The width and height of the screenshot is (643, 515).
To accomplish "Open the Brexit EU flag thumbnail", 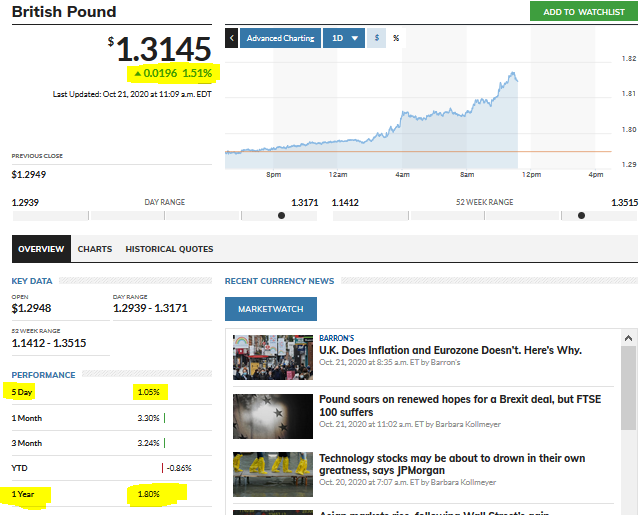I will pyautogui.click(x=273, y=416).
